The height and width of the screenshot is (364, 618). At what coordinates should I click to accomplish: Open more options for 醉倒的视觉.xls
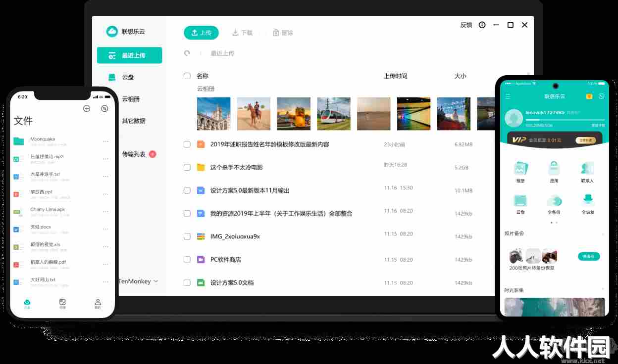pos(105,247)
